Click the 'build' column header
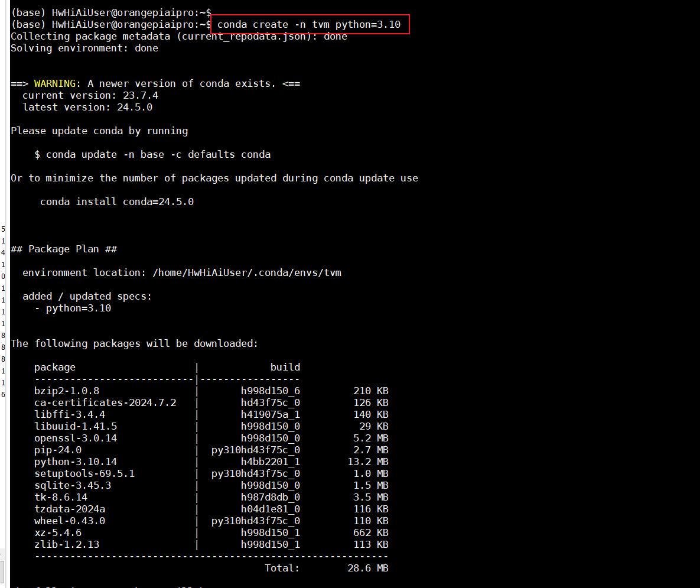Viewport: 700px width, 588px height. 285,367
